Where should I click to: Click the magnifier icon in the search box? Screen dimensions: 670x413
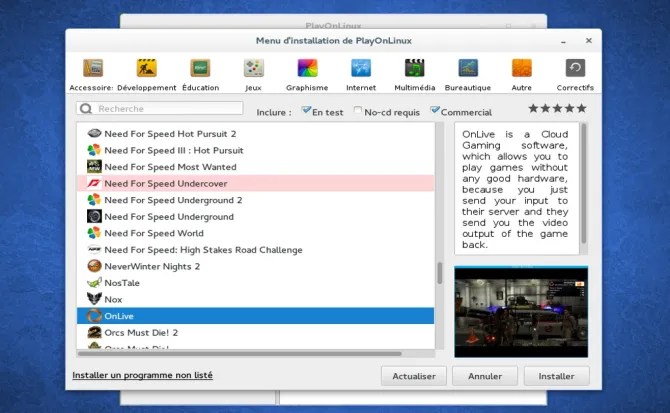click(86, 108)
